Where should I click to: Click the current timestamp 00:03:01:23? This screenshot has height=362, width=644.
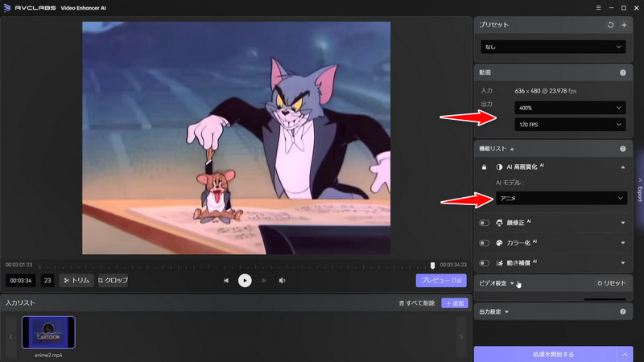pyautogui.click(x=19, y=265)
